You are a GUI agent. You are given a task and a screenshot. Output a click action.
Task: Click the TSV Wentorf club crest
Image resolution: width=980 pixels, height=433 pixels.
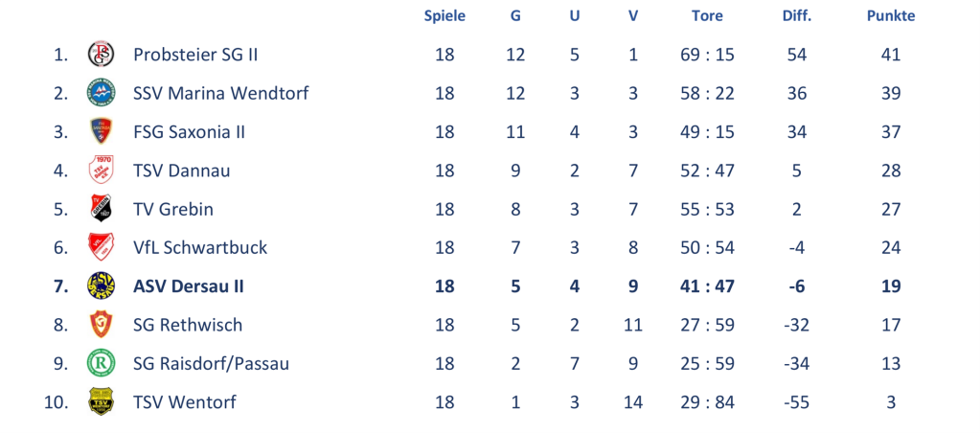coord(101,401)
